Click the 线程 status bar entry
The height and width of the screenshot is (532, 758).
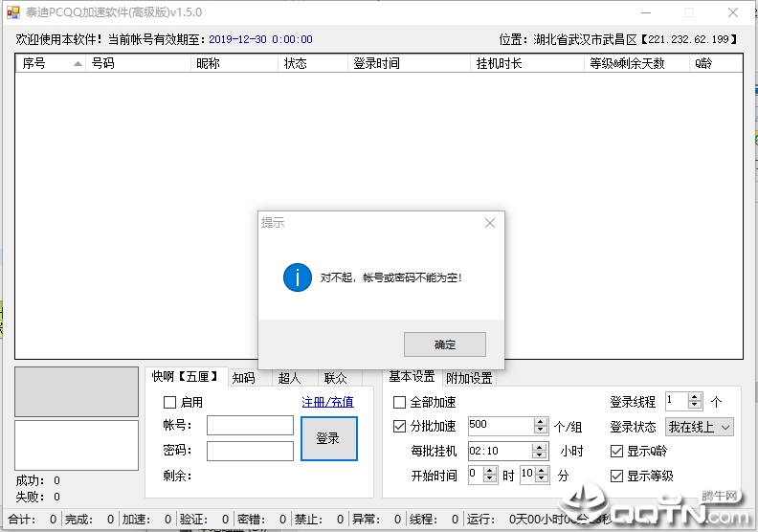[x=435, y=520]
